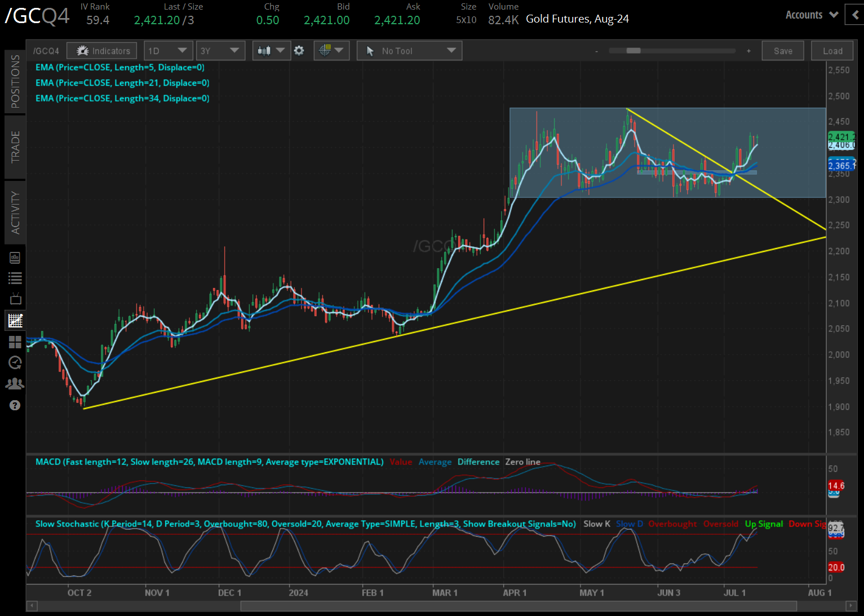
Task: Open the clock history icon in sidebar
Action: [15, 362]
